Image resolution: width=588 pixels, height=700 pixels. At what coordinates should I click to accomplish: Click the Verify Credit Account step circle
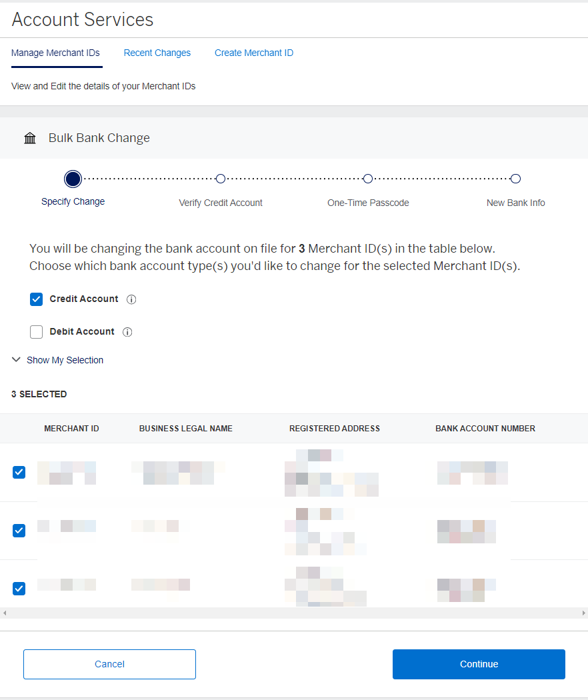point(220,179)
